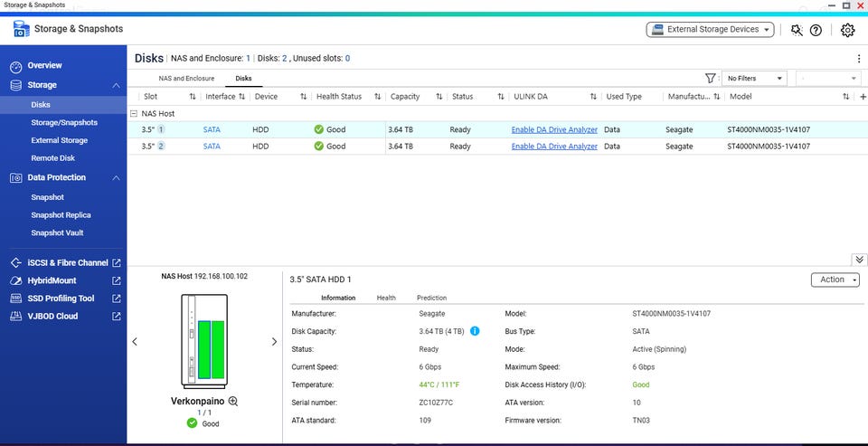Open Remote Disk in the sidebar
This screenshot has height=446, width=868.
click(53, 158)
